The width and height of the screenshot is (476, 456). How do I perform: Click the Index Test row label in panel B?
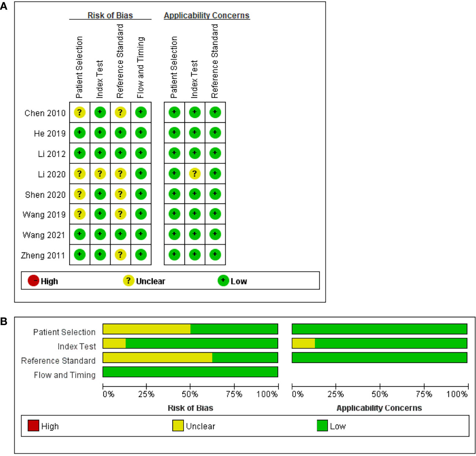tap(77, 346)
